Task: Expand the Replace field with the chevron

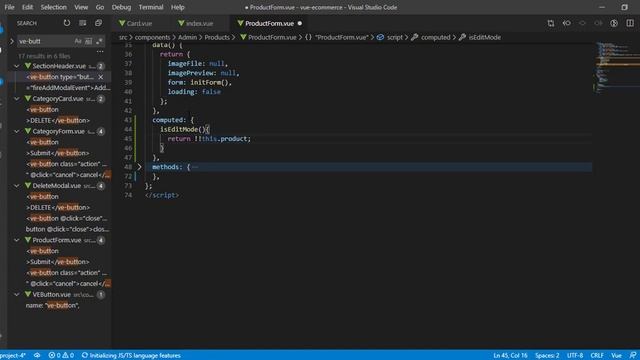Action: pyautogui.click(x=12, y=41)
